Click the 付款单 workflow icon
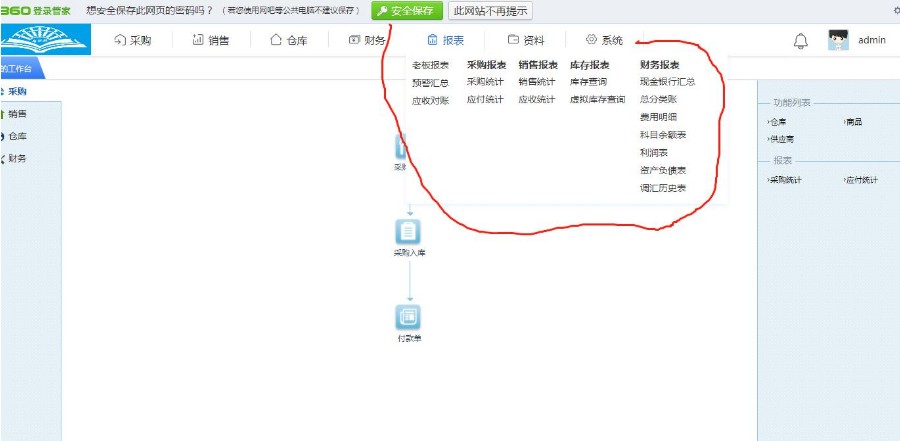900x441 pixels. coord(409,317)
